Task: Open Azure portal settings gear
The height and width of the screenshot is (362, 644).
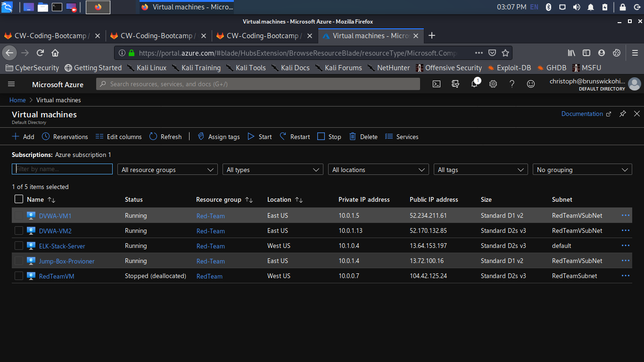Action: (493, 84)
